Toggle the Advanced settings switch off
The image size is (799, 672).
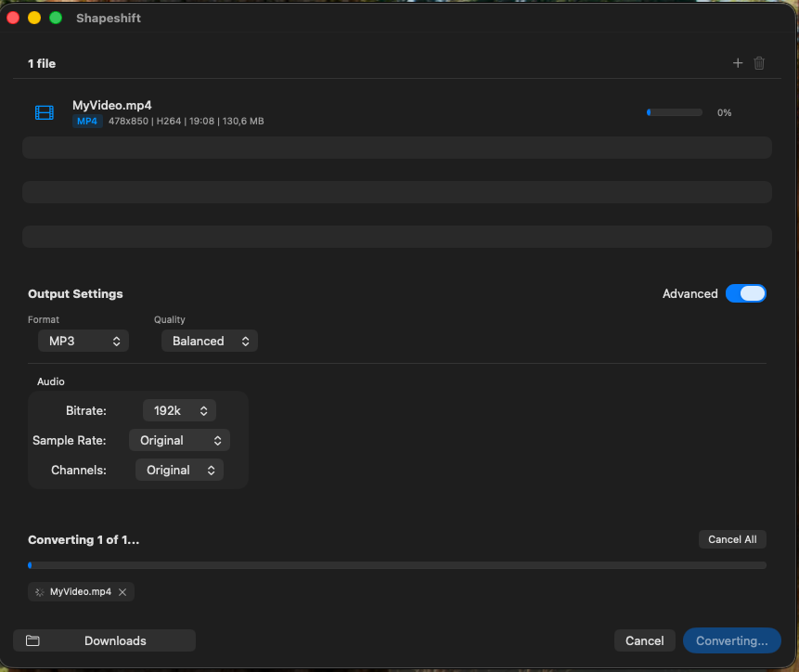coord(745,293)
